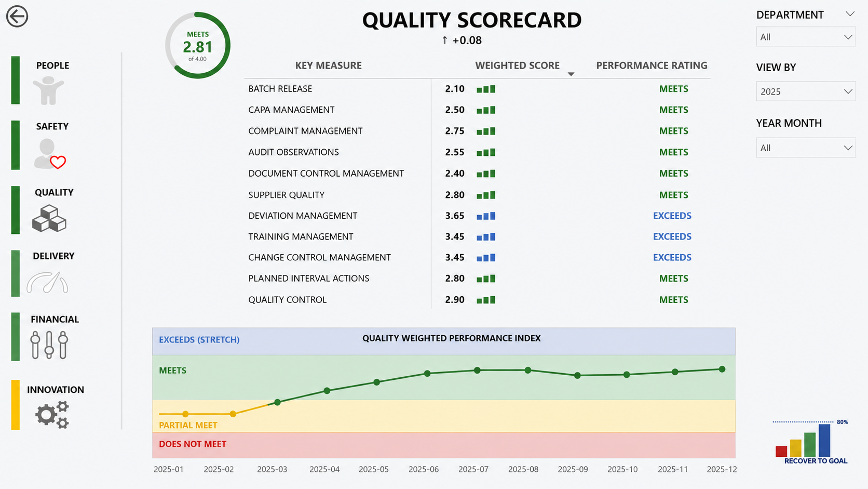Select the INNOVATION category tab
Viewport: 868px width, 489px height.
[x=56, y=390]
